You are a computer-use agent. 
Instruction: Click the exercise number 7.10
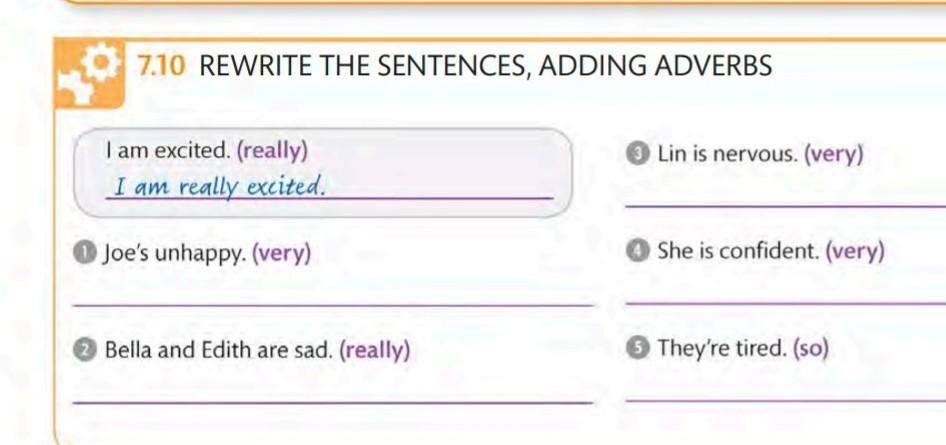160,66
